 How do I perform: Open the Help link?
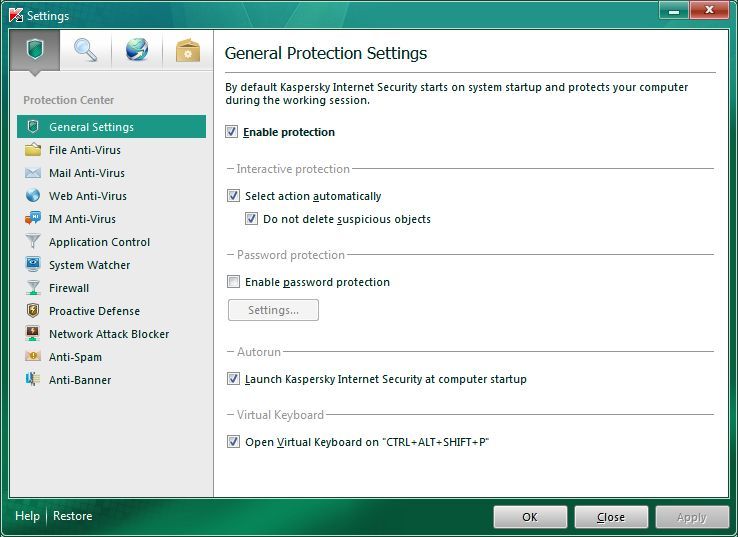[x=27, y=516]
